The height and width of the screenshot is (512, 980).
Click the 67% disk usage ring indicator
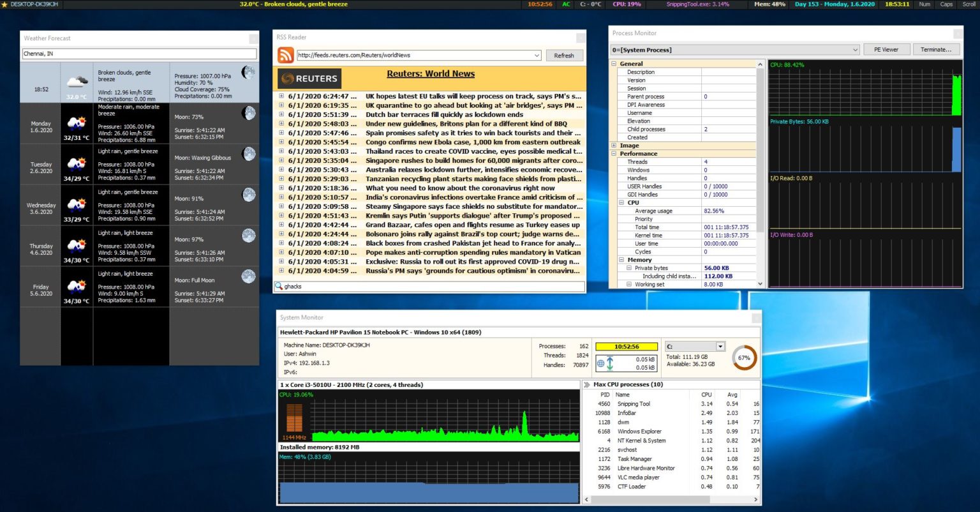click(743, 358)
